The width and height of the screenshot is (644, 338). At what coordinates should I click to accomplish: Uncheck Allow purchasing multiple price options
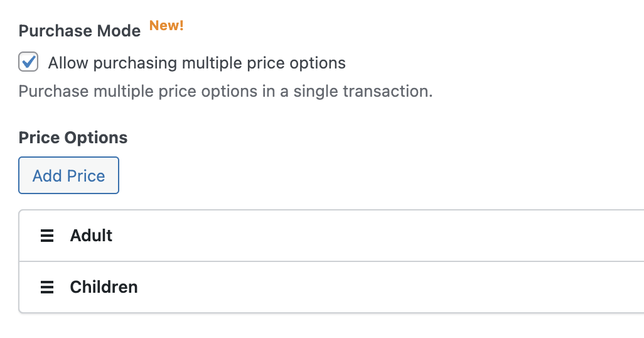tap(28, 62)
